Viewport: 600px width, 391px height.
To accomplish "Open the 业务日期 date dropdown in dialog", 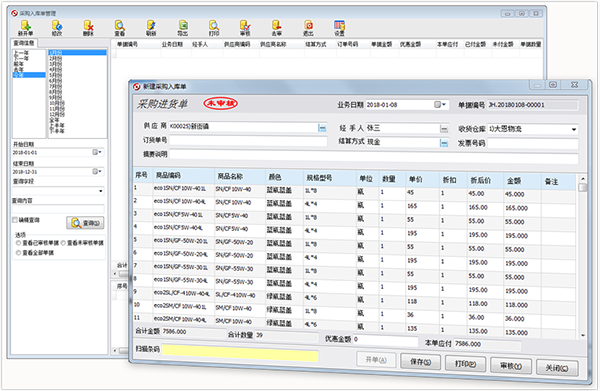I will (440, 104).
